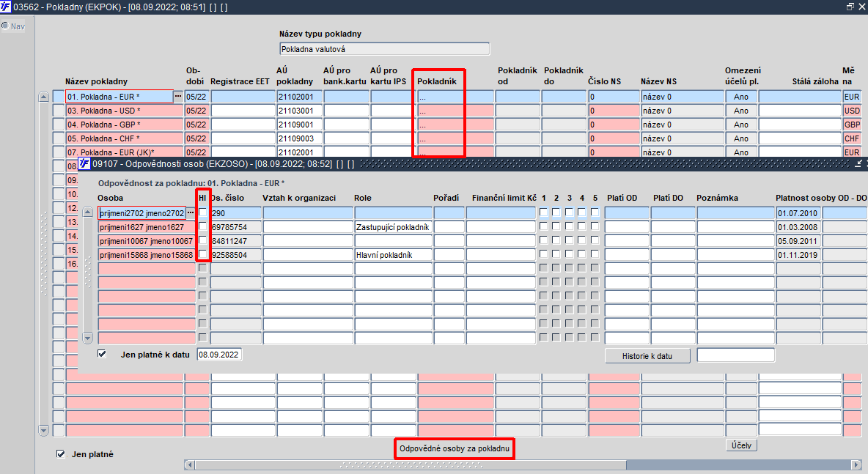Check column 2 box in the prijmeni15868 row

click(556, 254)
